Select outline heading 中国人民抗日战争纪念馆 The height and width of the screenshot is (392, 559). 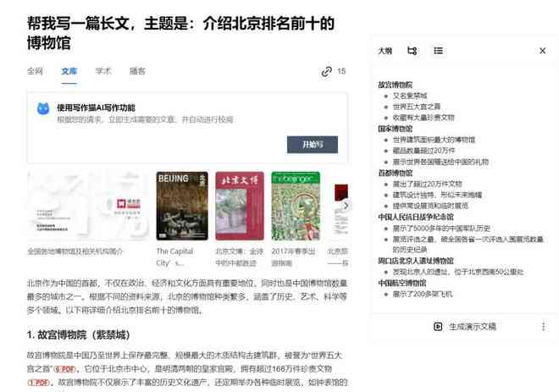pos(416,217)
